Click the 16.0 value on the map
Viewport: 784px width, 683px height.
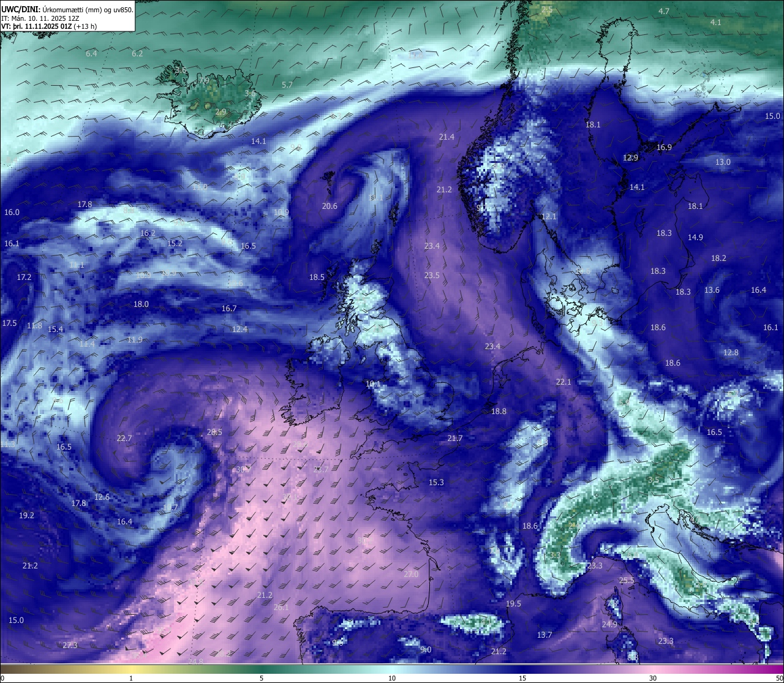12,213
